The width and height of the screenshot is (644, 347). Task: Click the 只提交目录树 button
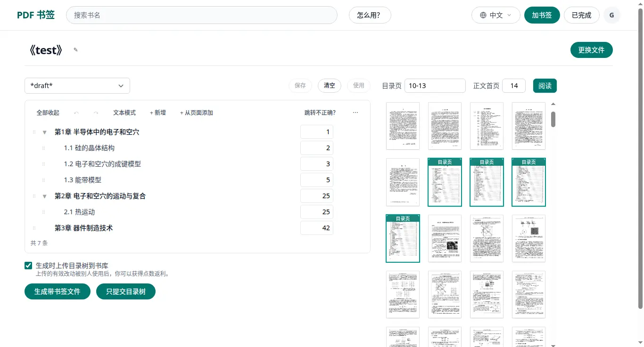click(126, 291)
